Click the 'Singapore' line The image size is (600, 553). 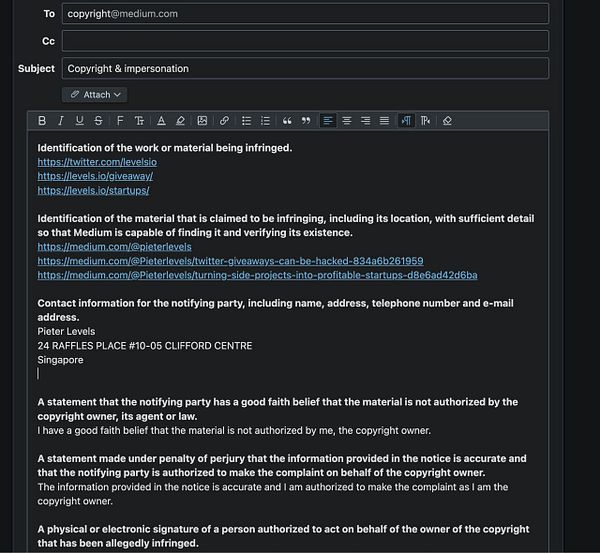coord(60,360)
